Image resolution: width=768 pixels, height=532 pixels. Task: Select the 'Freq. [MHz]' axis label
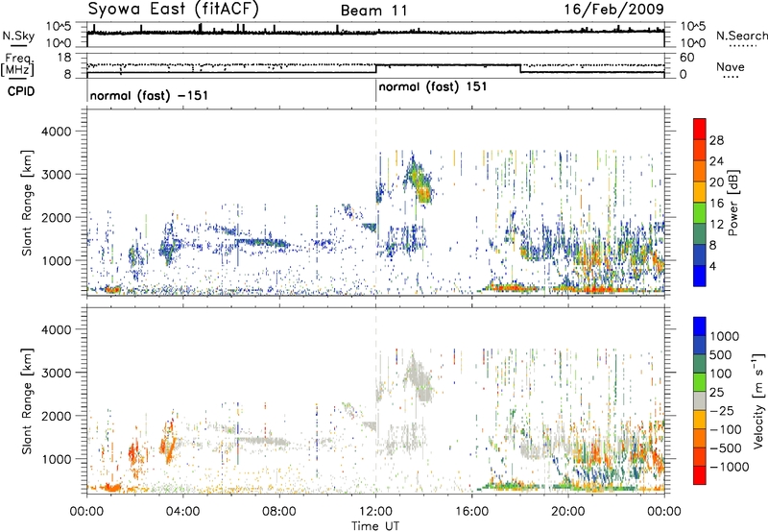17,65
